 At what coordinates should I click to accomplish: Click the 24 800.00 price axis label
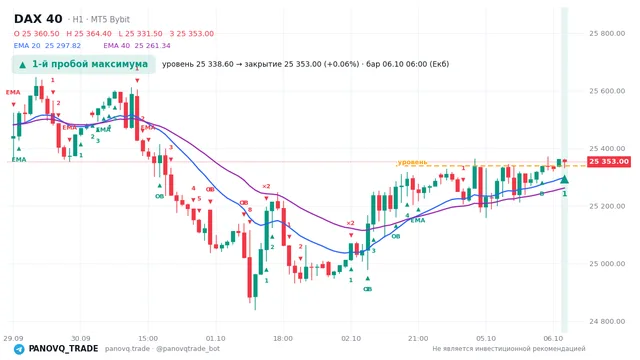(x=607, y=321)
